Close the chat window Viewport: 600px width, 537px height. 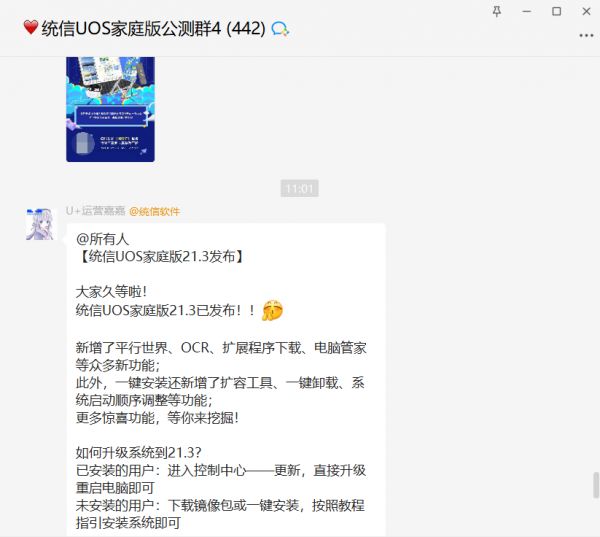coord(586,11)
